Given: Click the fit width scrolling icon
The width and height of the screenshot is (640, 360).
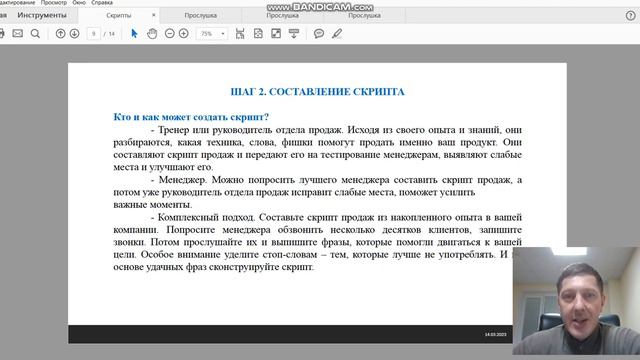Looking at the screenshot, I should tap(240, 33).
